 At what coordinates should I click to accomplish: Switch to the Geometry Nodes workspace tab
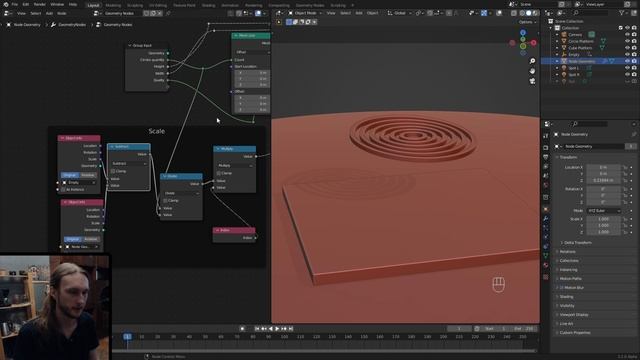coord(310,5)
